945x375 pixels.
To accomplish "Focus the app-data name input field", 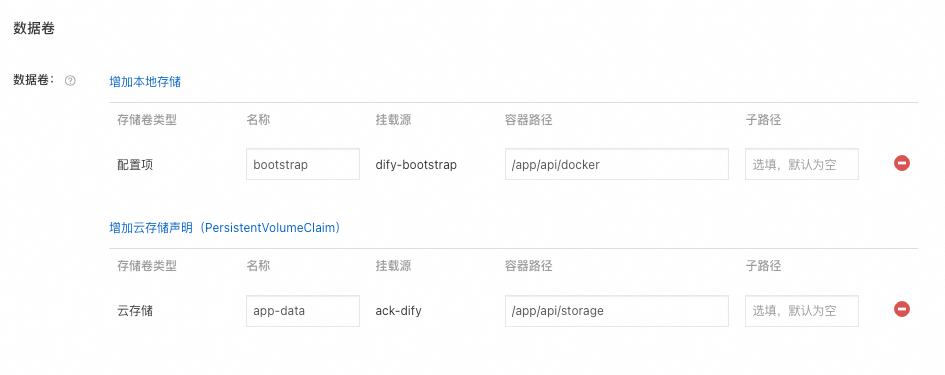I will tap(303, 311).
